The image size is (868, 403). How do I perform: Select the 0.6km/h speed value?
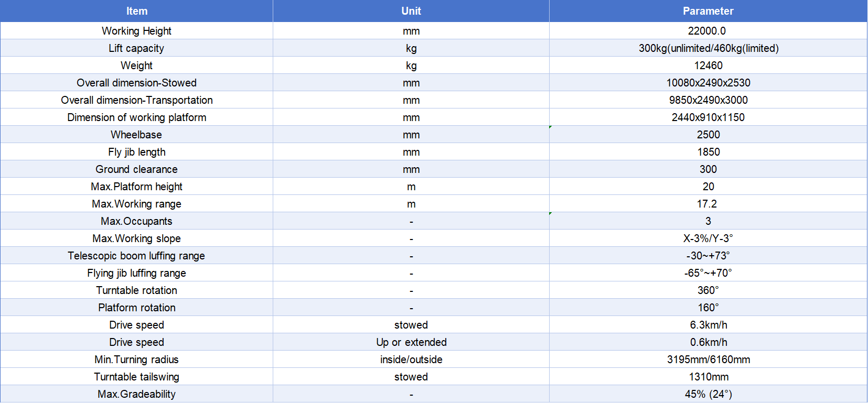[708, 342]
